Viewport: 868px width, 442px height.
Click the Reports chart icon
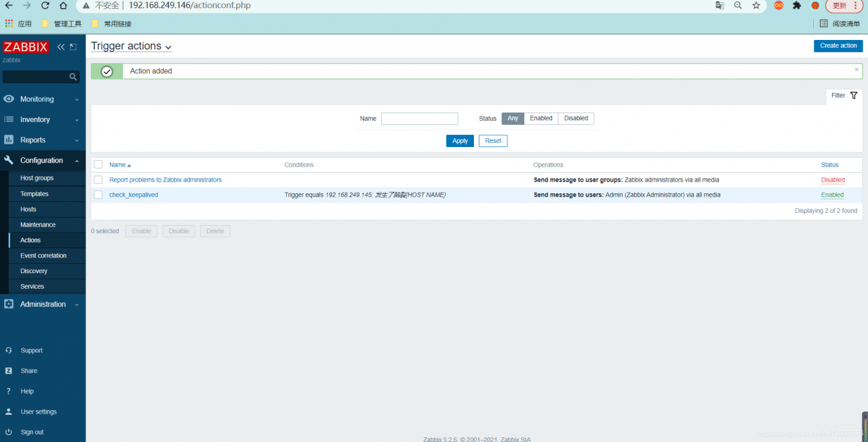pos(9,140)
